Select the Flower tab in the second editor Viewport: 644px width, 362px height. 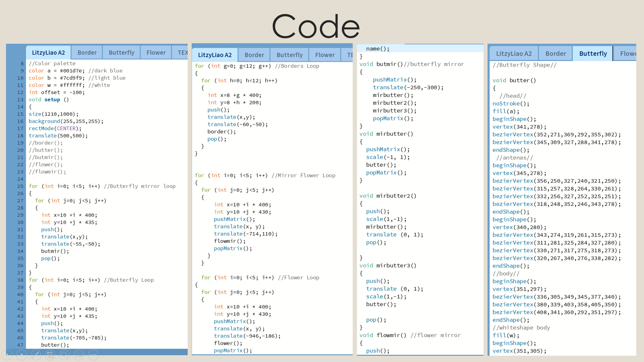[x=325, y=55]
